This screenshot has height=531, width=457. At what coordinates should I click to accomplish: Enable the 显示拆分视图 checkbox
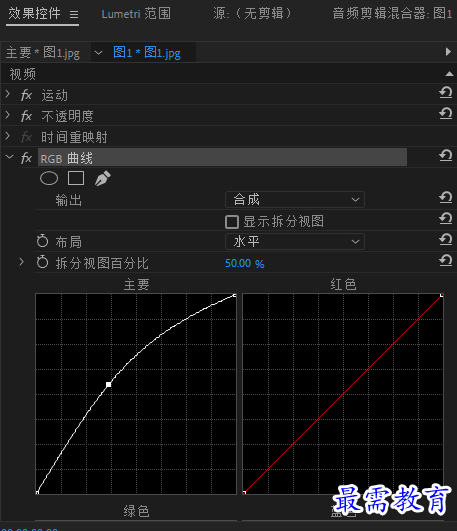tap(232, 222)
